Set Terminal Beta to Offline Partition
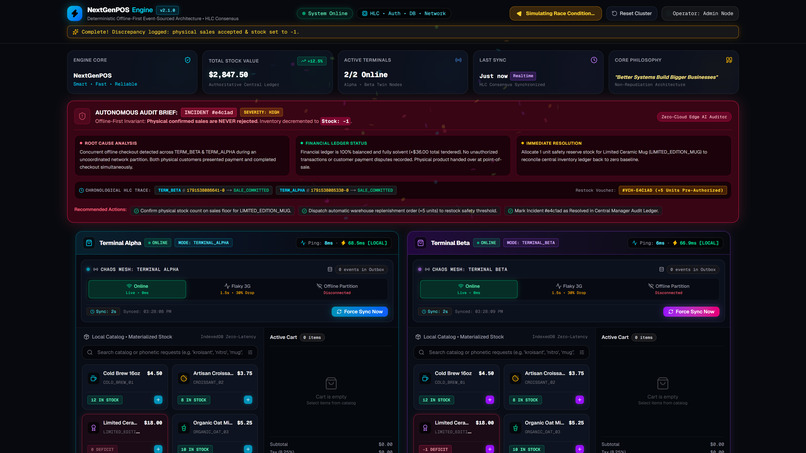 669,289
